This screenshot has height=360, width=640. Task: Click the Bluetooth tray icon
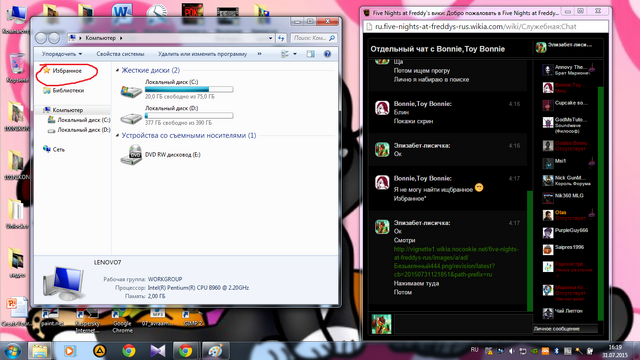(556, 351)
